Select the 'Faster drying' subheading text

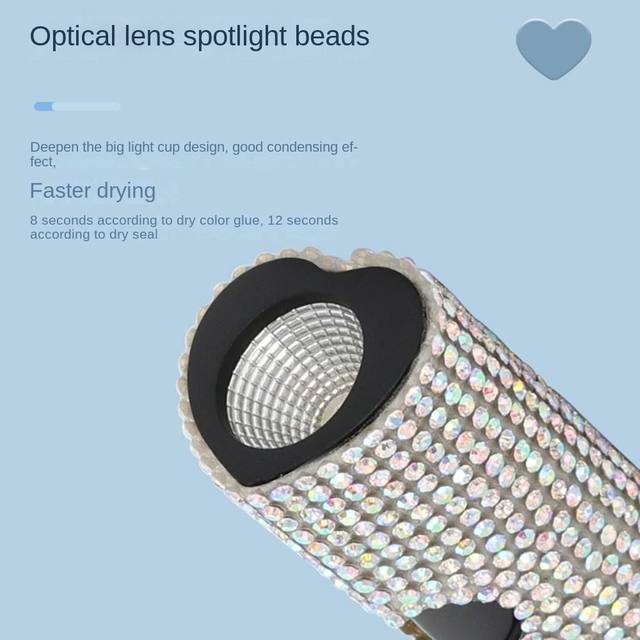tap(93, 191)
